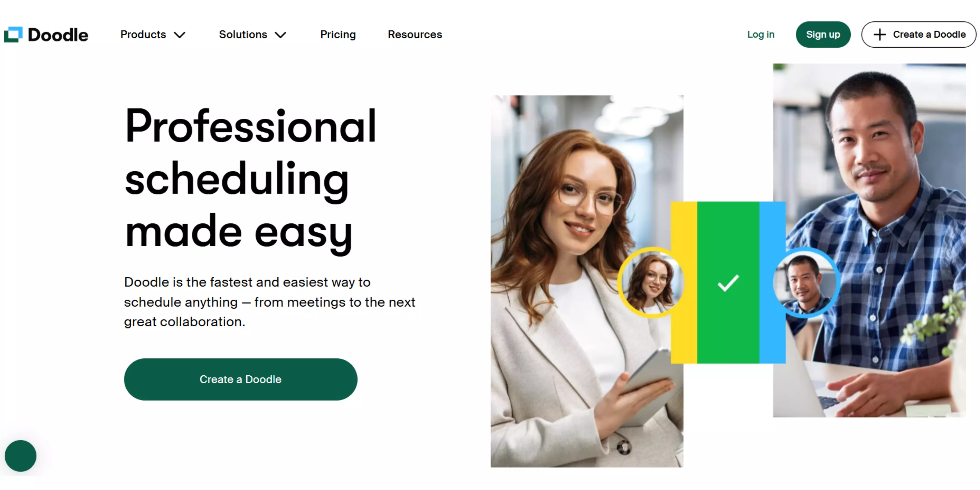The width and height of the screenshot is (980, 490).
Task: Click the man's circular avatar with blue ring
Action: point(806,283)
